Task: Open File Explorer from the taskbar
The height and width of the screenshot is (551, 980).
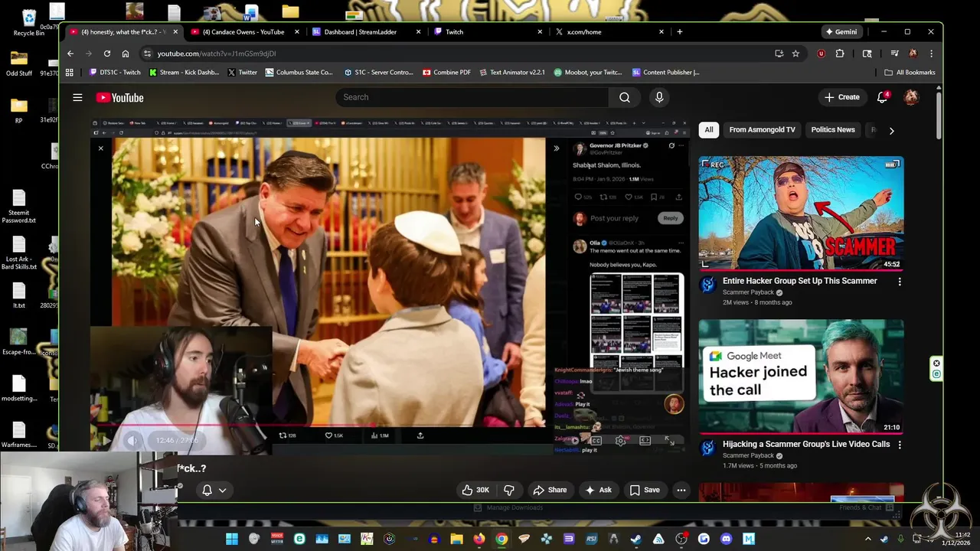Action: [x=456, y=539]
